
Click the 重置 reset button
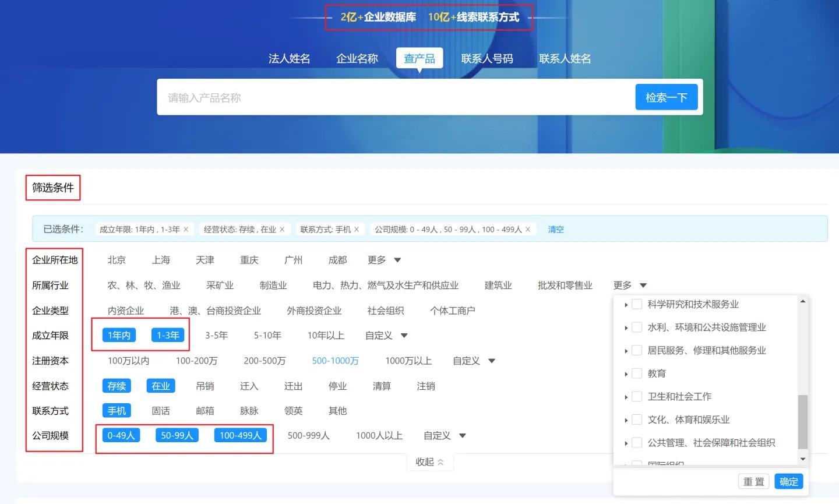pyautogui.click(x=754, y=481)
